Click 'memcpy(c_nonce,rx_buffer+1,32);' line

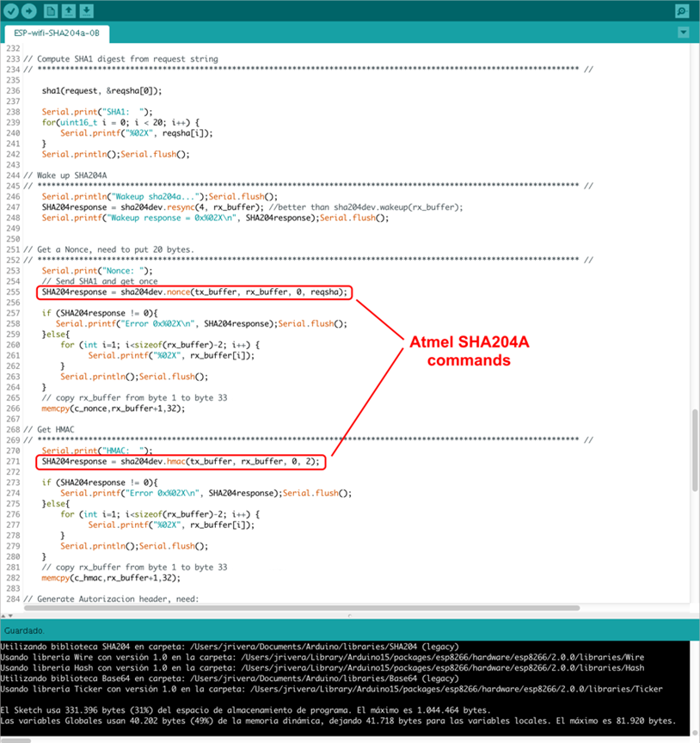tap(114, 408)
